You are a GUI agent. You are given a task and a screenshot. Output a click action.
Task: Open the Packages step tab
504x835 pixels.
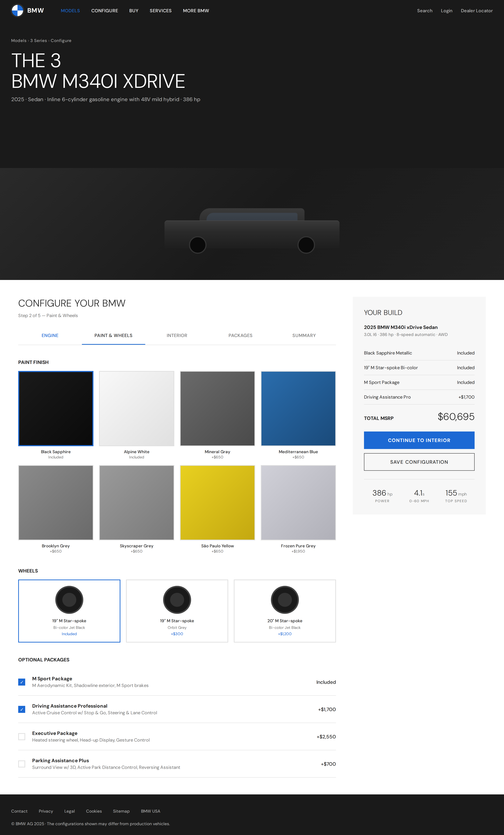[x=240, y=335]
